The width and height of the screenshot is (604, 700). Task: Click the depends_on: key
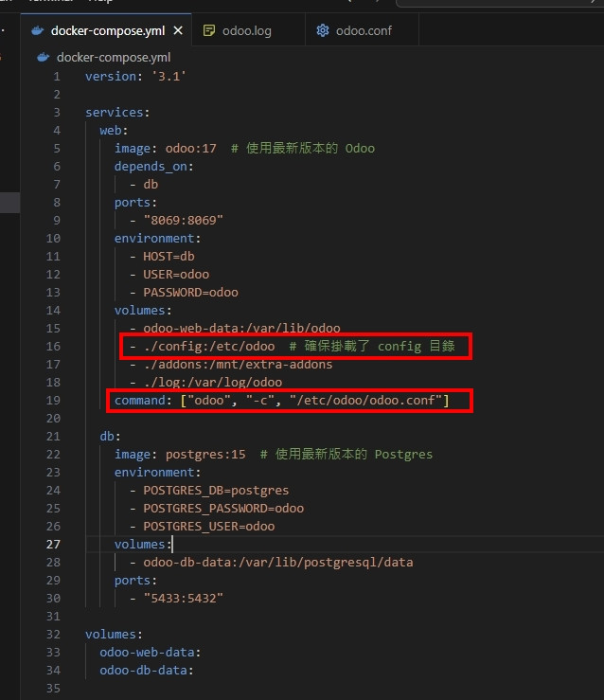[154, 167]
